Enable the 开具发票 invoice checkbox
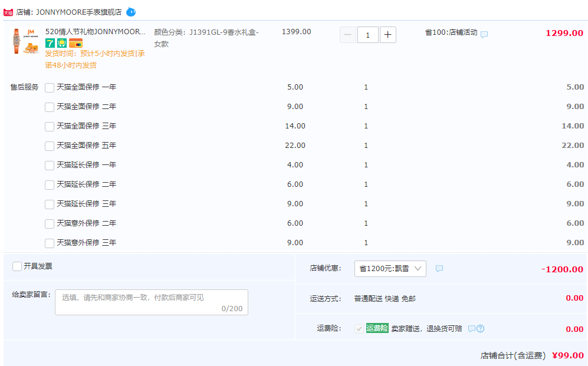This screenshot has width=588, height=366. tap(17, 266)
